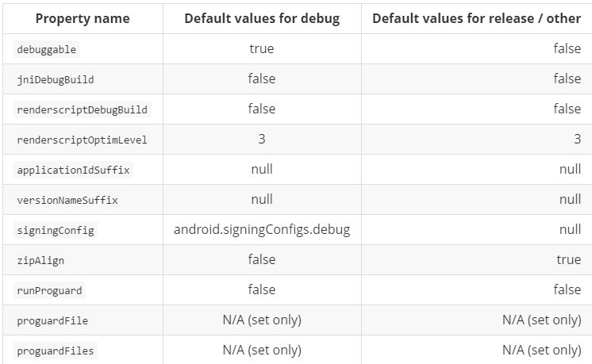The image size is (592, 364).
Task: Click the proguardFile property name
Action: tap(52, 320)
